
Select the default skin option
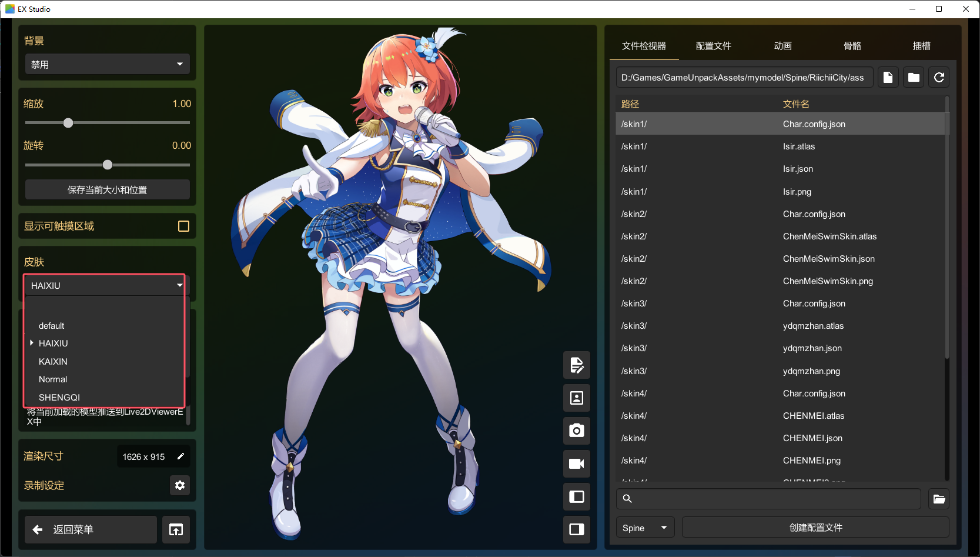(105, 326)
